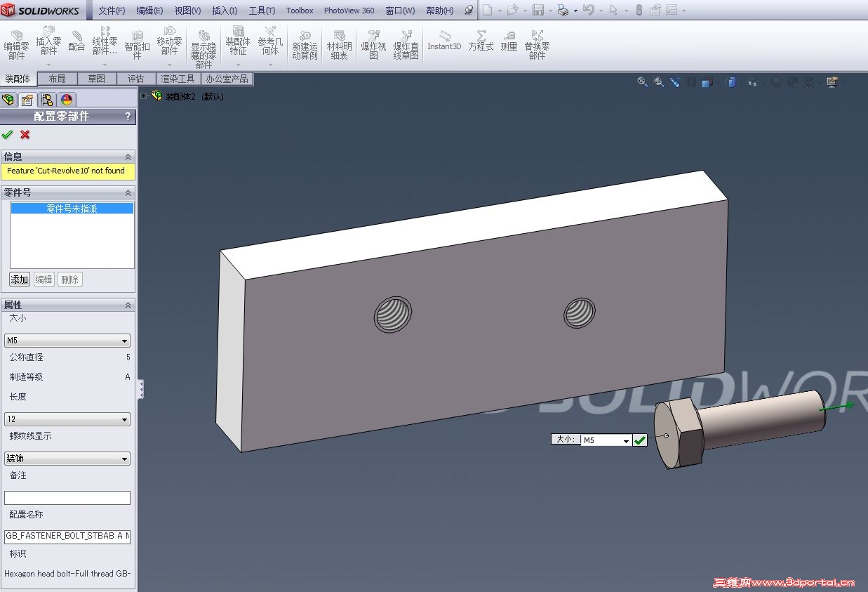The width and height of the screenshot is (868, 592).
Task: Click the Open file icon
Action: click(x=512, y=10)
